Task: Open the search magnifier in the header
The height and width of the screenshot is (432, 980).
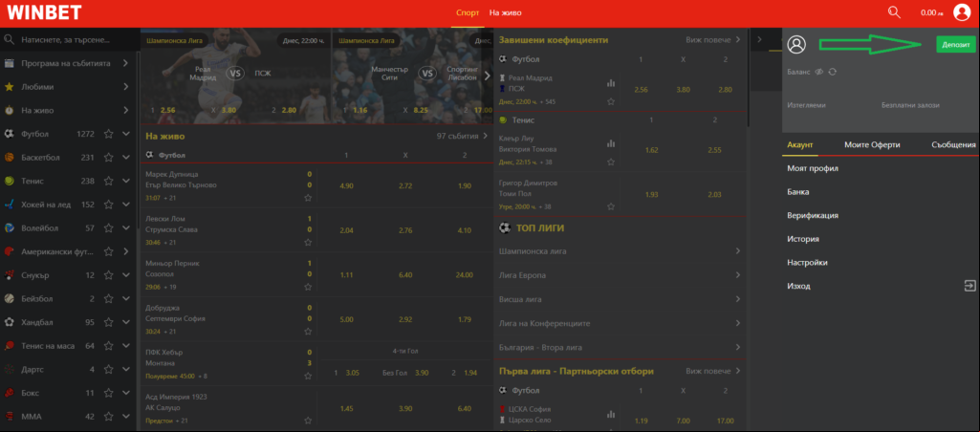Action: pos(894,11)
